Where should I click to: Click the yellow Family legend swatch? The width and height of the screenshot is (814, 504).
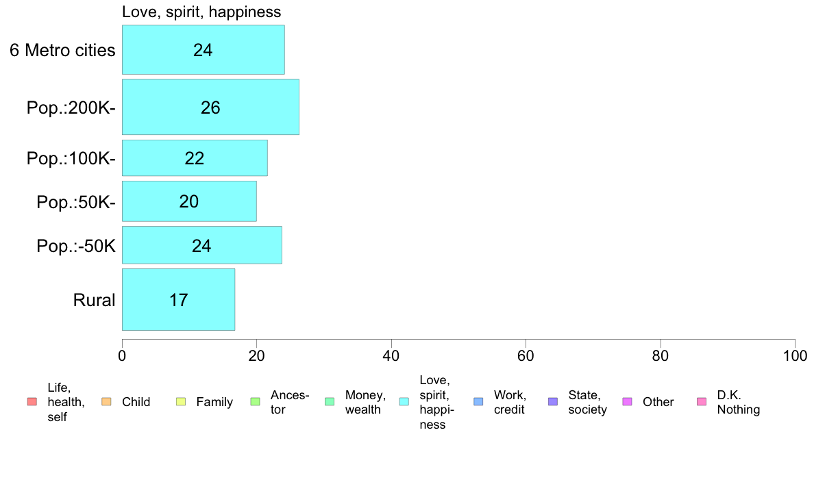click(181, 402)
